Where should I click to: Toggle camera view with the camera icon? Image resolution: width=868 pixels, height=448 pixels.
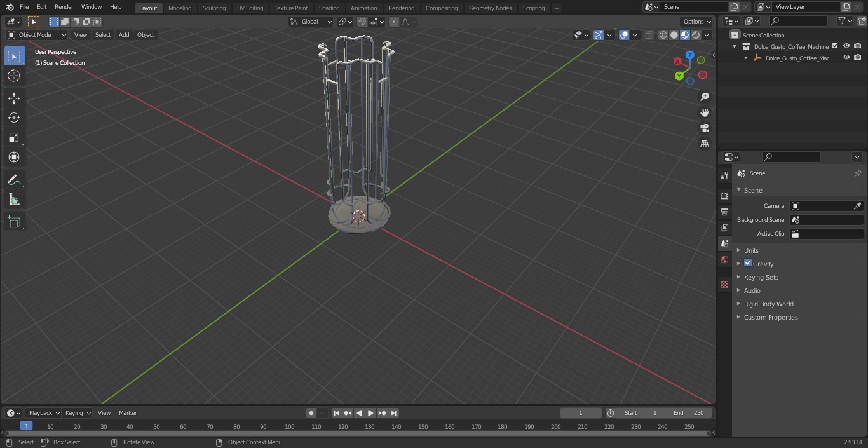point(704,128)
